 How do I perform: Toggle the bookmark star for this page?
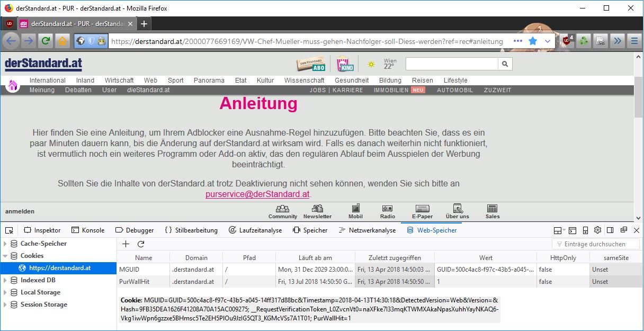pyautogui.click(x=533, y=41)
